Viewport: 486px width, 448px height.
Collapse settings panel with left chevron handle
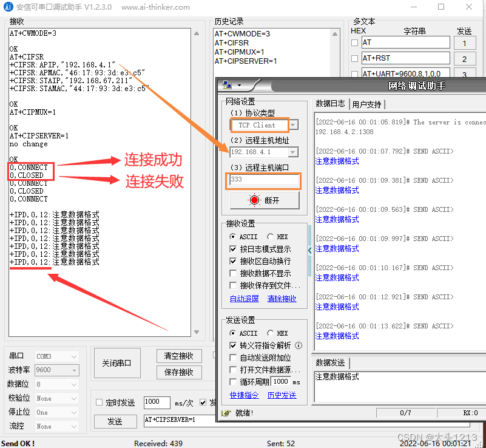pyautogui.click(x=309, y=251)
